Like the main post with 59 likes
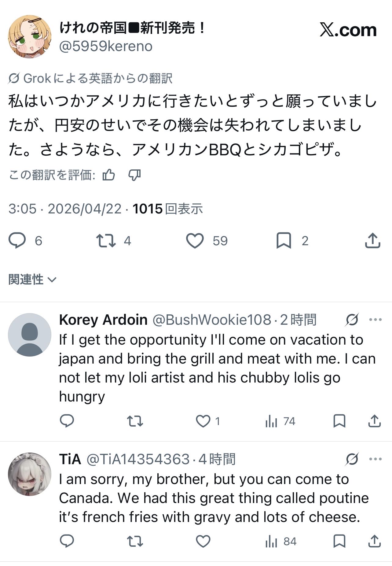The image size is (392, 566). (195, 241)
